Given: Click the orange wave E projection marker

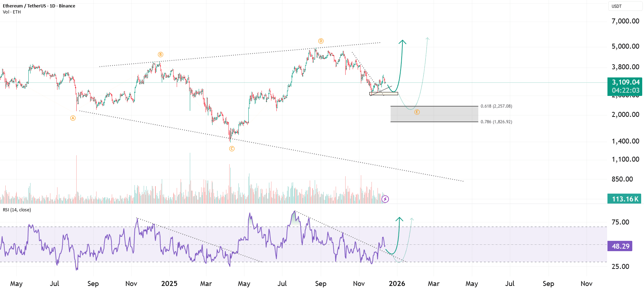Looking at the screenshot, I should point(417,112).
